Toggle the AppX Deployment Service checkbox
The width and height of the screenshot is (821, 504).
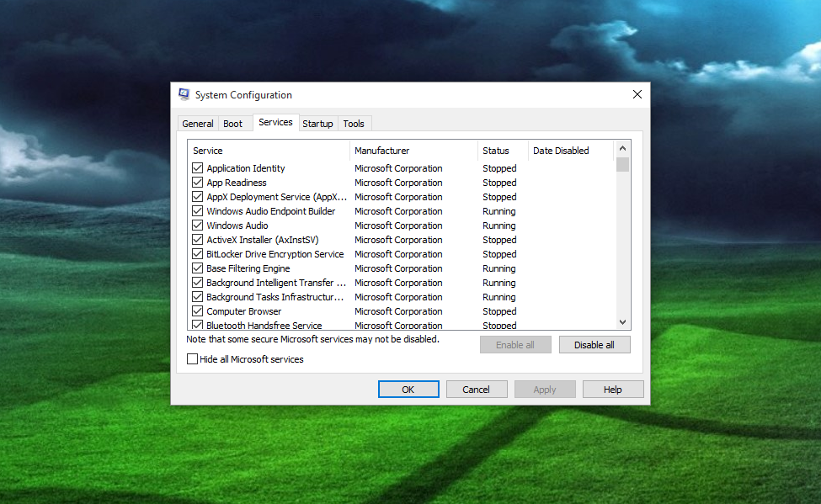[x=197, y=197]
